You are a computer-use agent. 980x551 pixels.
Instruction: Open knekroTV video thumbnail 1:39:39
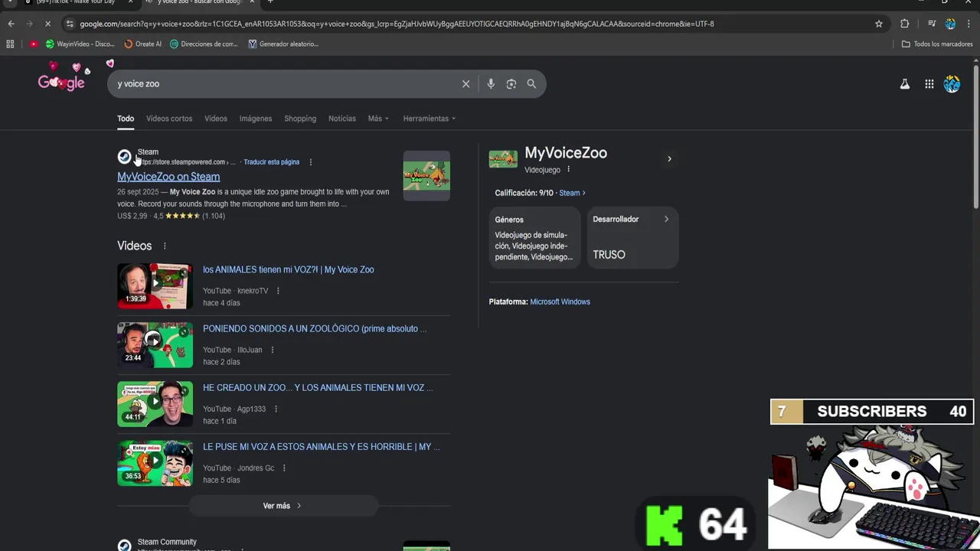pos(155,286)
